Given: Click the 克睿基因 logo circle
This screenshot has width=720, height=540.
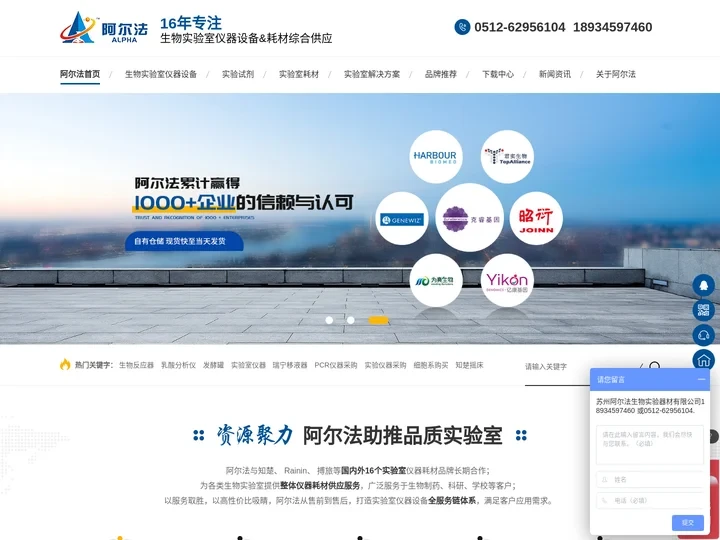Looking at the screenshot, I should click(x=469, y=218).
